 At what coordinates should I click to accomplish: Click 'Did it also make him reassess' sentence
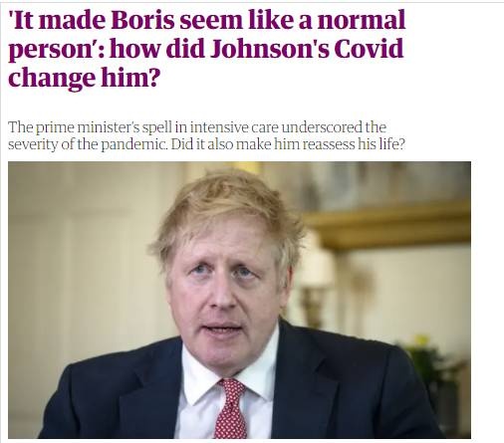pos(288,144)
